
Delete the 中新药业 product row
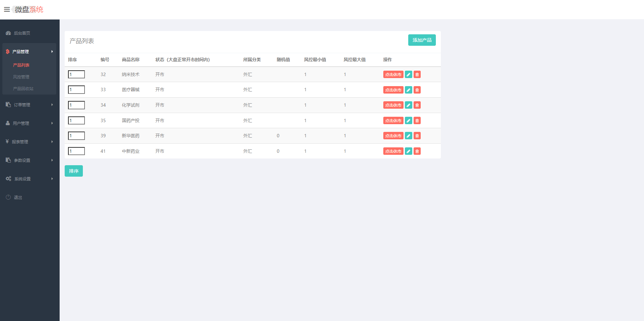417,151
